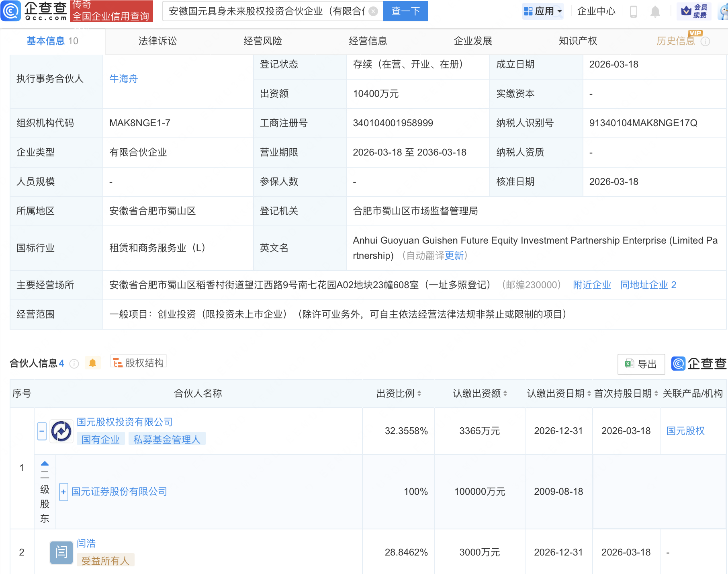
Task: Clear the search box text
Action: (373, 11)
